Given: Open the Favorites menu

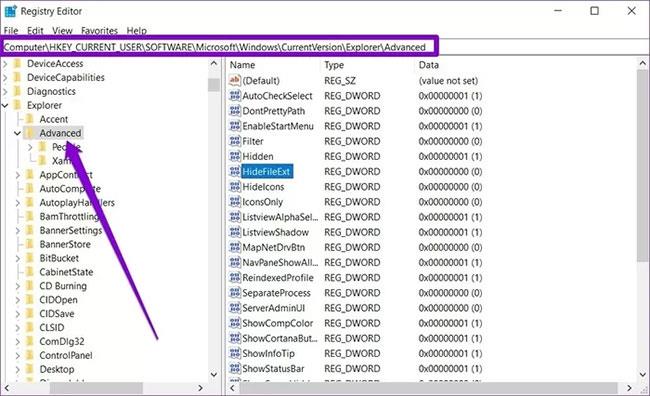Looking at the screenshot, I should 99,31.
